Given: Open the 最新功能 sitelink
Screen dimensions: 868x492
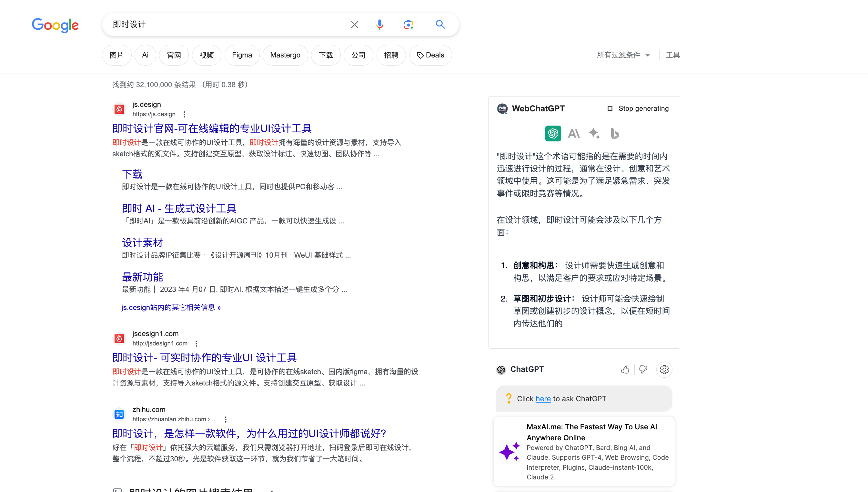Looking at the screenshot, I should 142,277.
